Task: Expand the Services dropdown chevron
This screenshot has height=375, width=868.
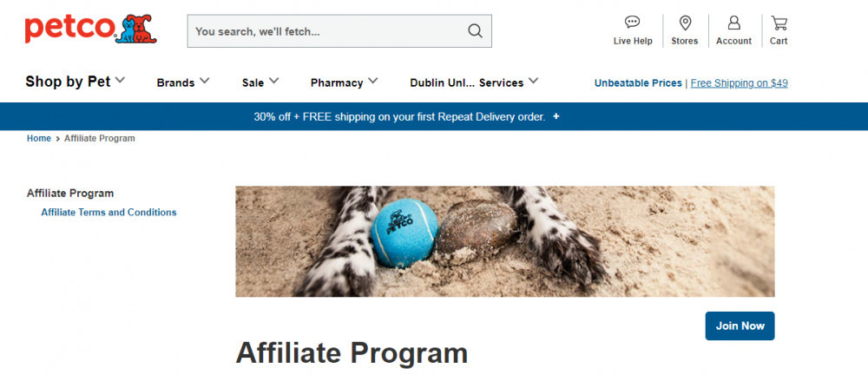Action: tap(533, 81)
